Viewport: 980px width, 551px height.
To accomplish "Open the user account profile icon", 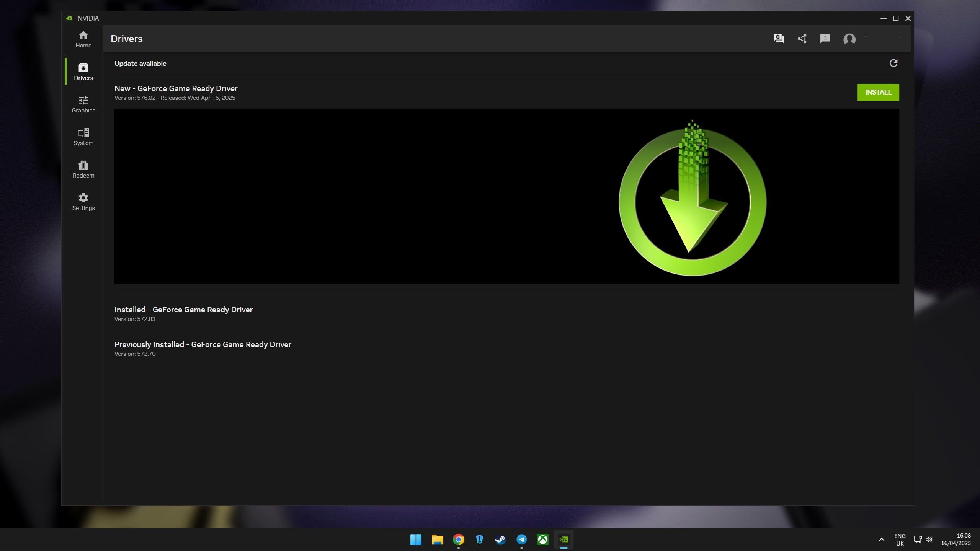I will coord(849,39).
